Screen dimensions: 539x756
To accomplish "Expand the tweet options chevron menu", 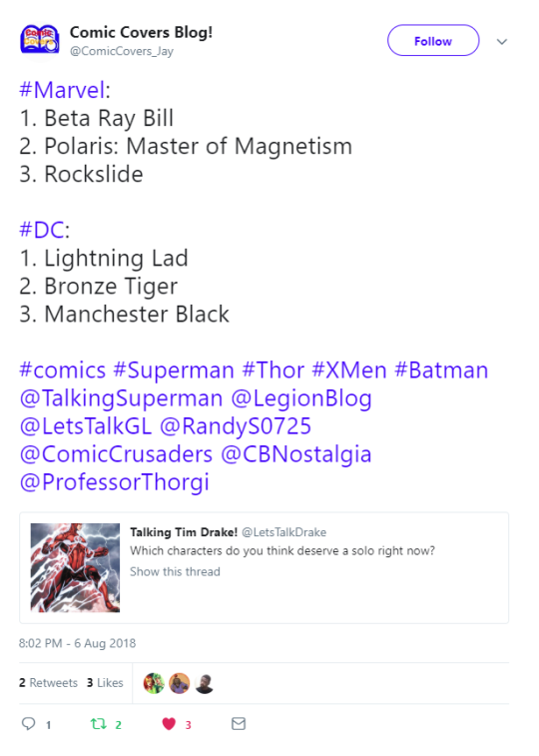I will pos(502,42).
